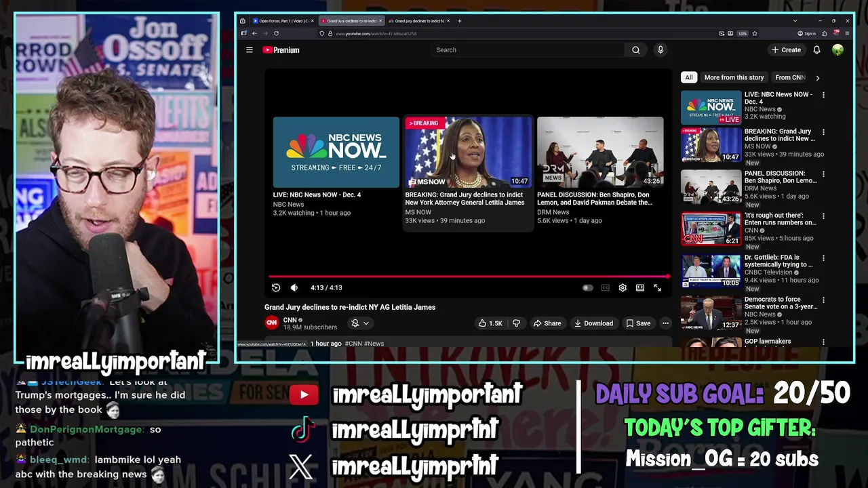Dislike the video with thumbs down

click(x=516, y=323)
